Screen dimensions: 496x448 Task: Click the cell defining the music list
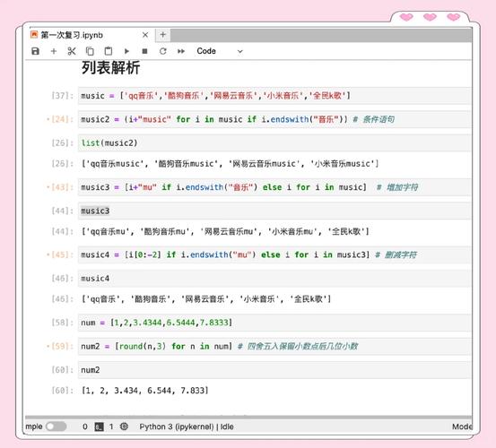coord(274,96)
